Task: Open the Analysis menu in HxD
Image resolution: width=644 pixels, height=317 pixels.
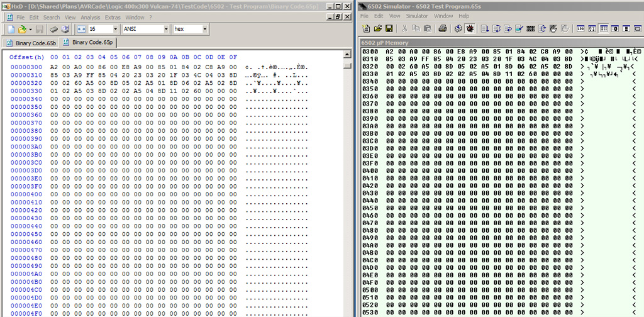Action: coord(90,17)
